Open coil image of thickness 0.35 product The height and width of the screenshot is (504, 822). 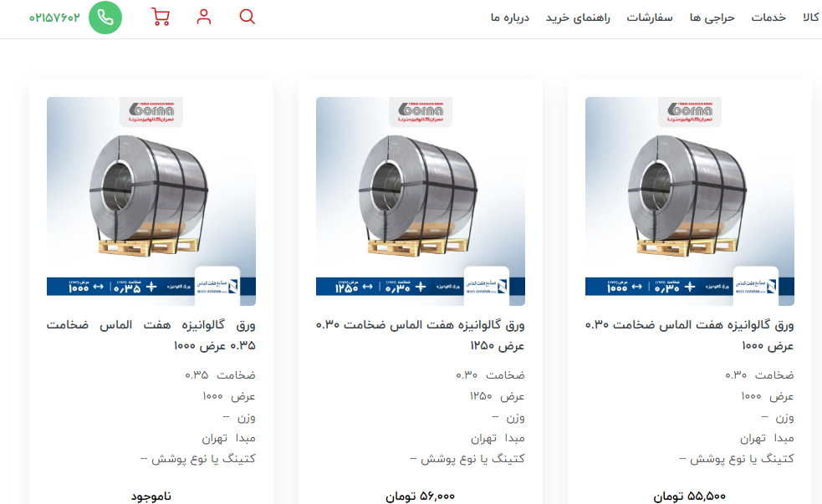click(151, 201)
